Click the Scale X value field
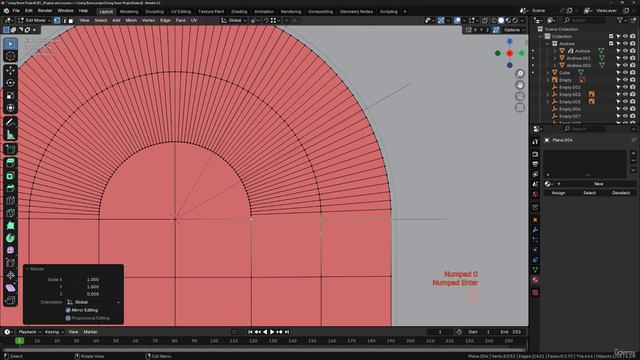This screenshot has height=360, width=640. click(x=93, y=280)
